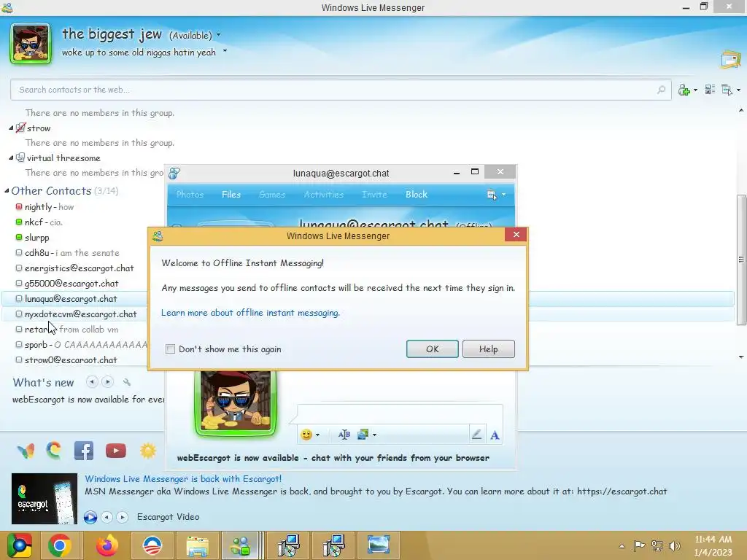Image resolution: width=747 pixels, height=560 pixels.
Task: Click the font letter A icon in chat
Action: point(495,435)
